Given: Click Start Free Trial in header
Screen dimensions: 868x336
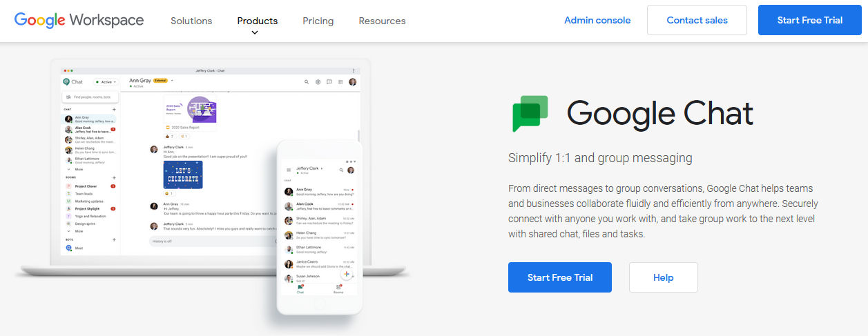Looking at the screenshot, I should click(810, 20).
